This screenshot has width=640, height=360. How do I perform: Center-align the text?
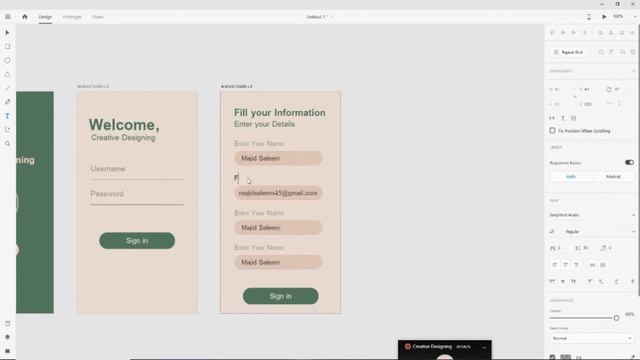[x=565, y=265]
